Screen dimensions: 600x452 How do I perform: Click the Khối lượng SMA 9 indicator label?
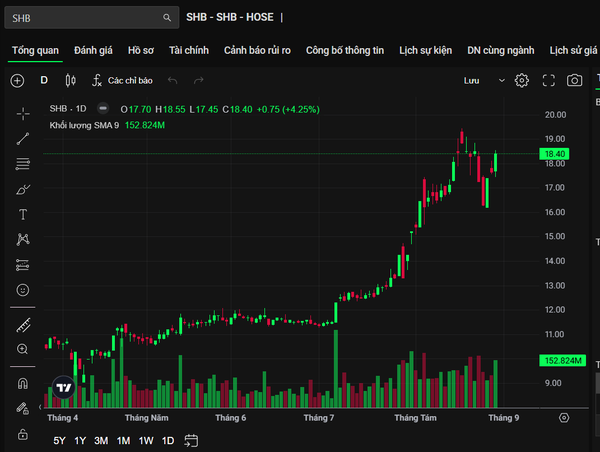84,125
